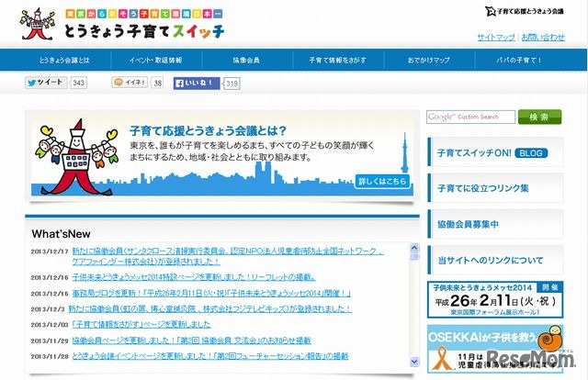588x380 pixels.
Task: Click the OSEKKAIが子供を救う banner
Action: pos(495,349)
